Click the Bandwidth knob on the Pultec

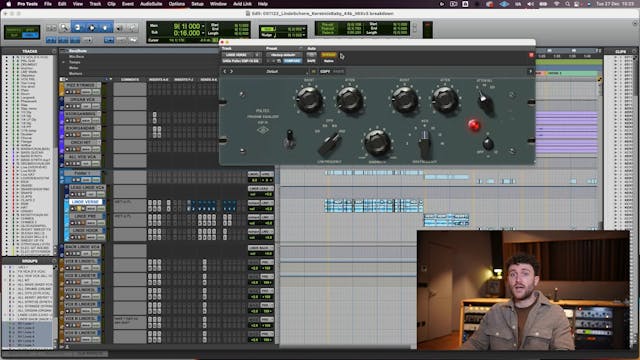click(x=377, y=142)
